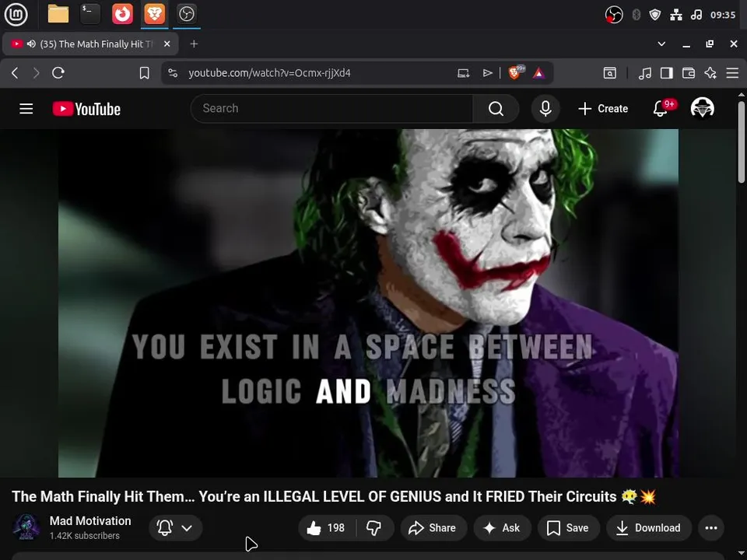
Task: Click the Joker video player
Action: pyautogui.click(x=368, y=303)
